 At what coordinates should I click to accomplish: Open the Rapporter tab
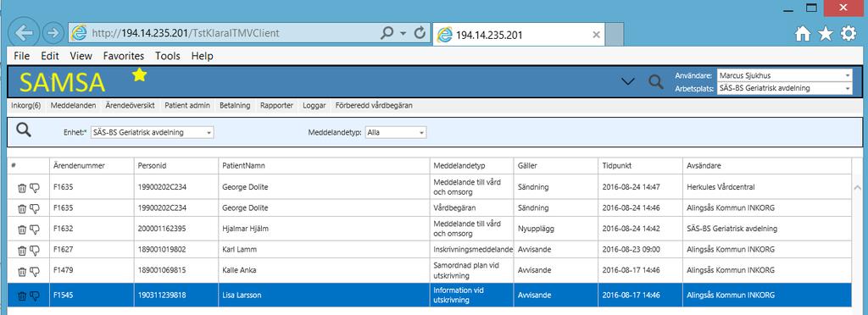[277, 106]
